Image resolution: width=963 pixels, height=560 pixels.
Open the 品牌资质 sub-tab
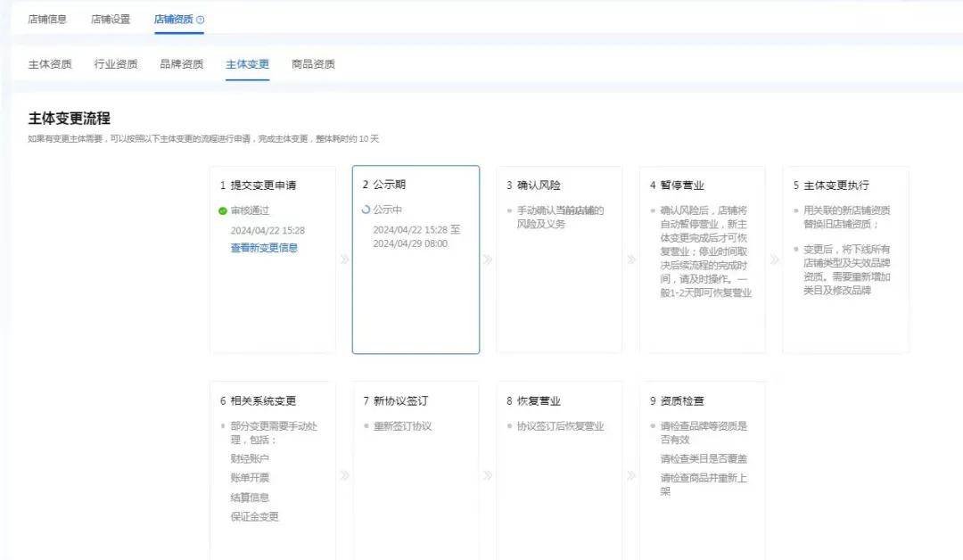pyautogui.click(x=182, y=64)
